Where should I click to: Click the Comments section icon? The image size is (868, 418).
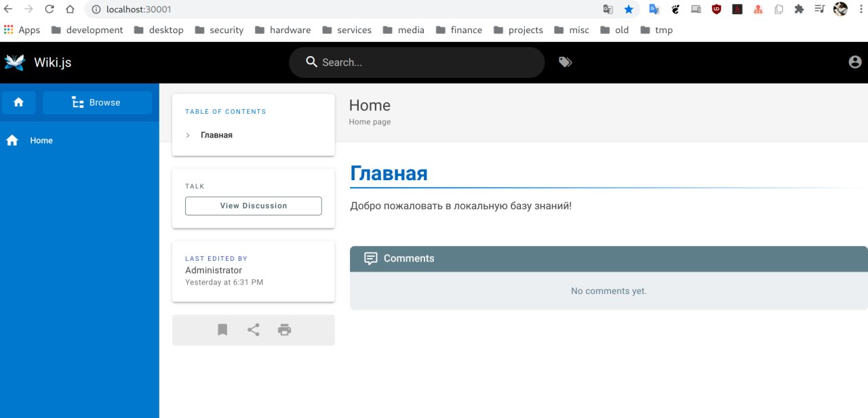tap(370, 259)
